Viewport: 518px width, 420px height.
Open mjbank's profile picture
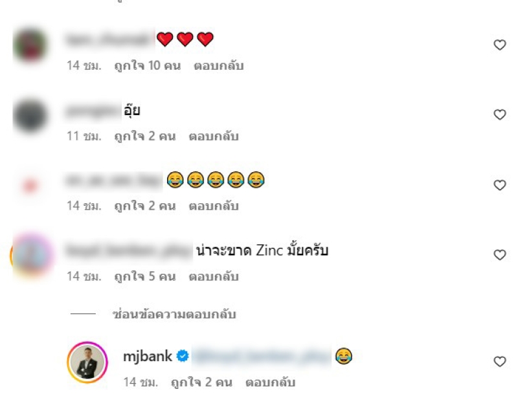coord(87,362)
